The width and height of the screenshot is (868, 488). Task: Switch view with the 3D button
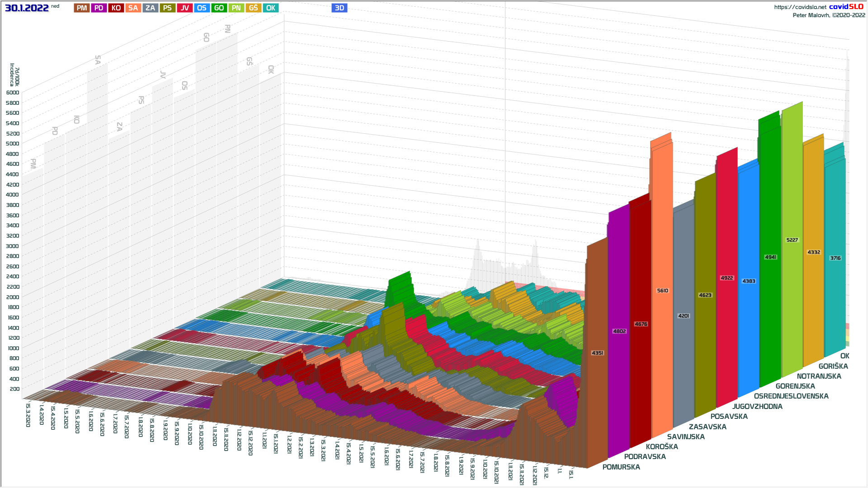(339, 8)
